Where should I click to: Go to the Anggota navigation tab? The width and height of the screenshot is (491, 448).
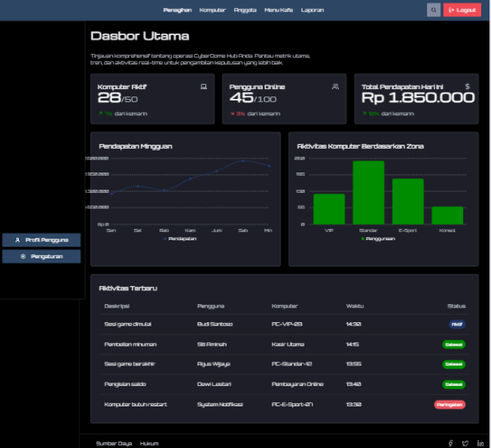(x=245, y=10)
